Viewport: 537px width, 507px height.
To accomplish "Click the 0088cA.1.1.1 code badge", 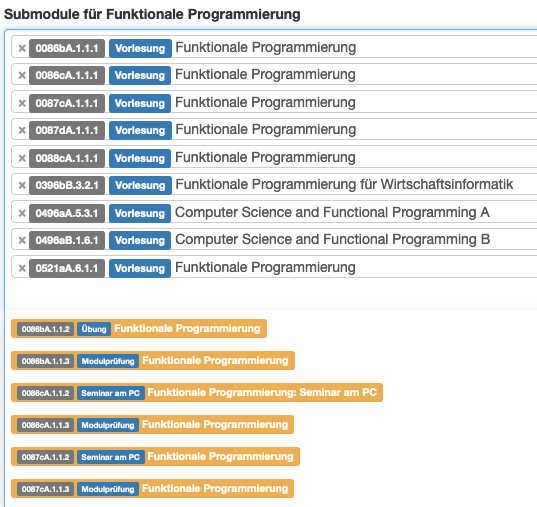I will point(67,158).
